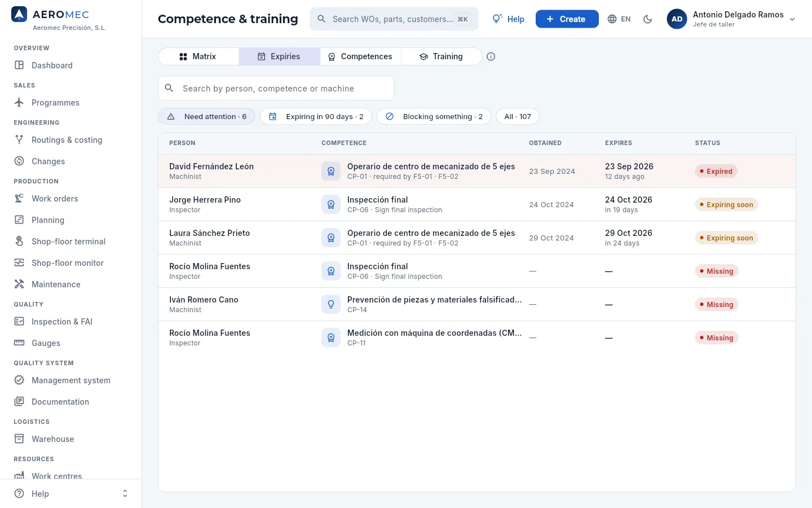
Task: Expand the Help menu at sidebar bottom
Action: [71, 493]
